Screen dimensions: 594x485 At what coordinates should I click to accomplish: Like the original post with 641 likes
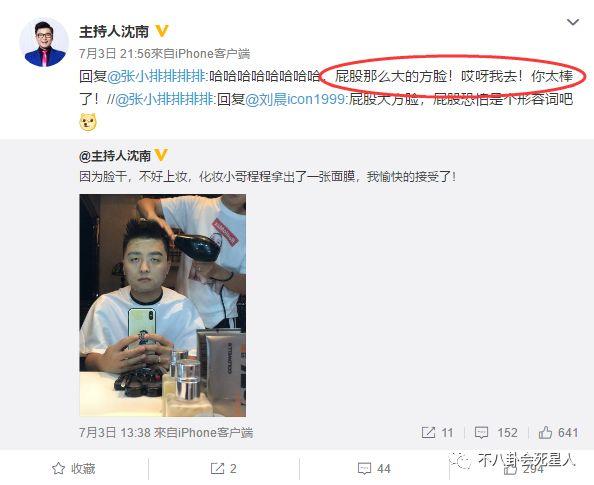(558, 433)
